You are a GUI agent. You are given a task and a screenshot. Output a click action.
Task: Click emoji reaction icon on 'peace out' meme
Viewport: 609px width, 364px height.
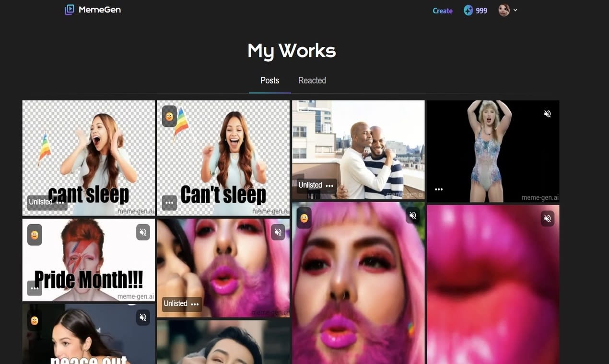click(35, 320)
